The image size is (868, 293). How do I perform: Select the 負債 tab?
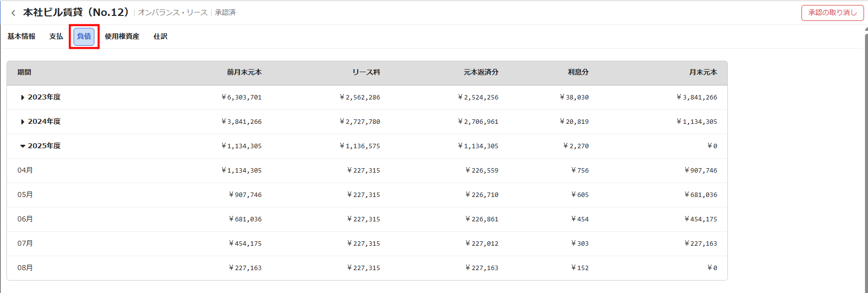[x=84, y=36]
